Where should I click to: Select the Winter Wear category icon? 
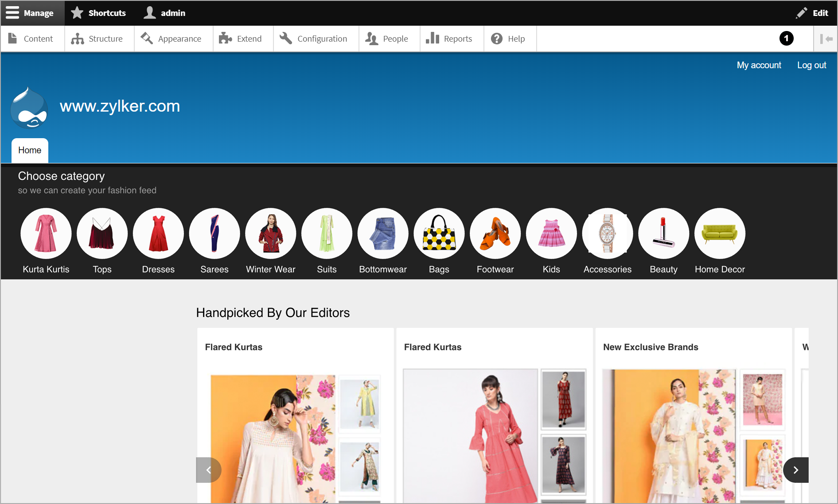tap(270, 233)
